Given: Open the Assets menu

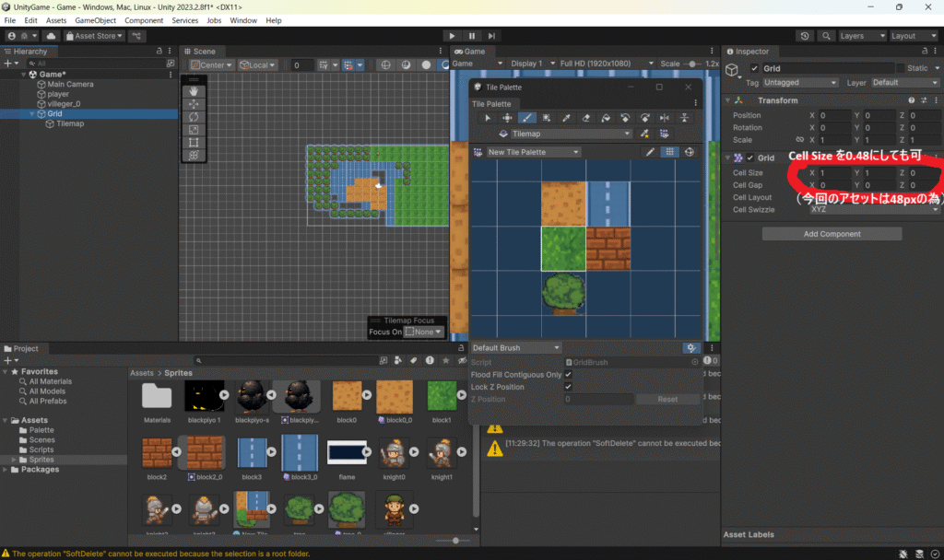Looking at the screenshot, I should [56, 20].
